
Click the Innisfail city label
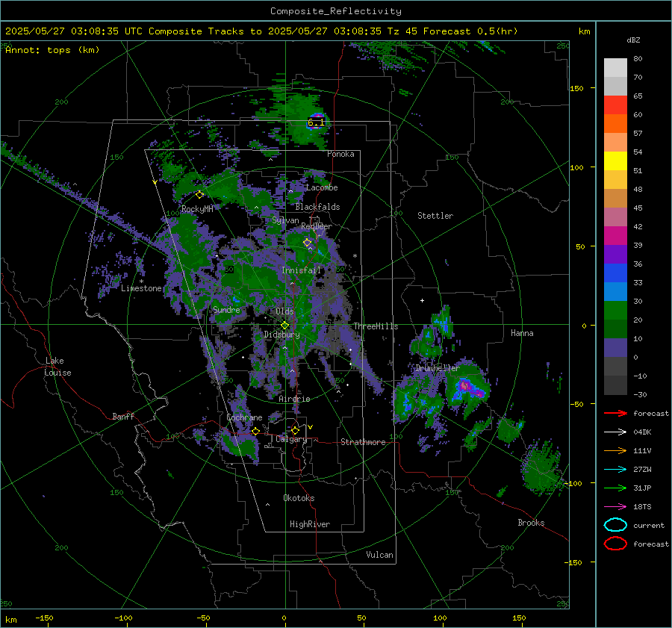pyautogui.click(x=301, y=270)
